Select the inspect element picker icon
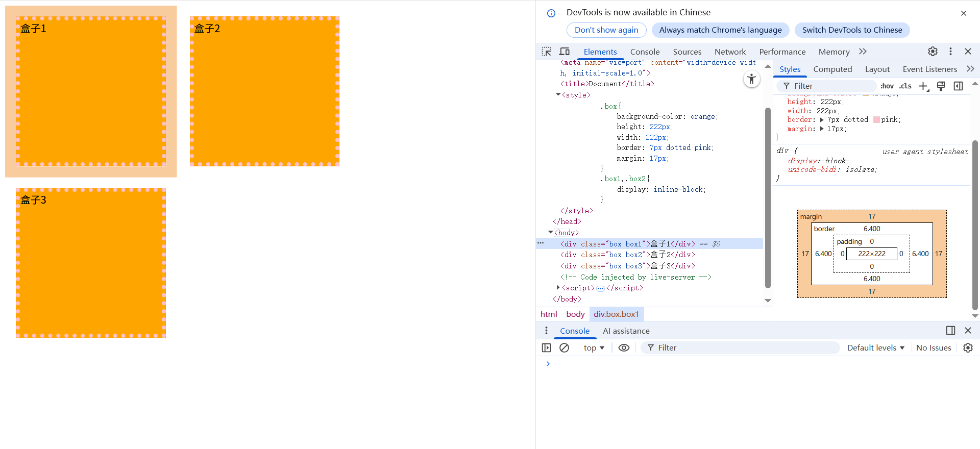Image resolution: width=980 pixels, height=449 pixels. (x=547, y=52)
